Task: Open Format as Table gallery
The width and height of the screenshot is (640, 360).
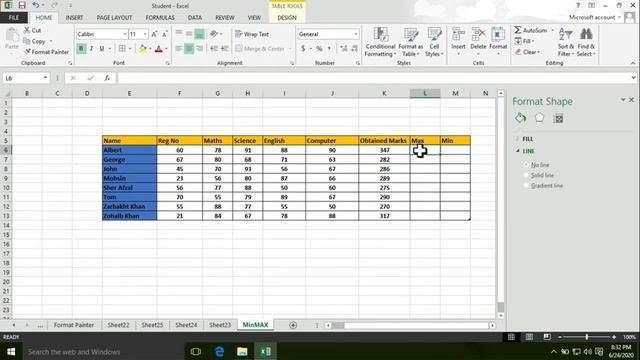Action: (411, 42)
